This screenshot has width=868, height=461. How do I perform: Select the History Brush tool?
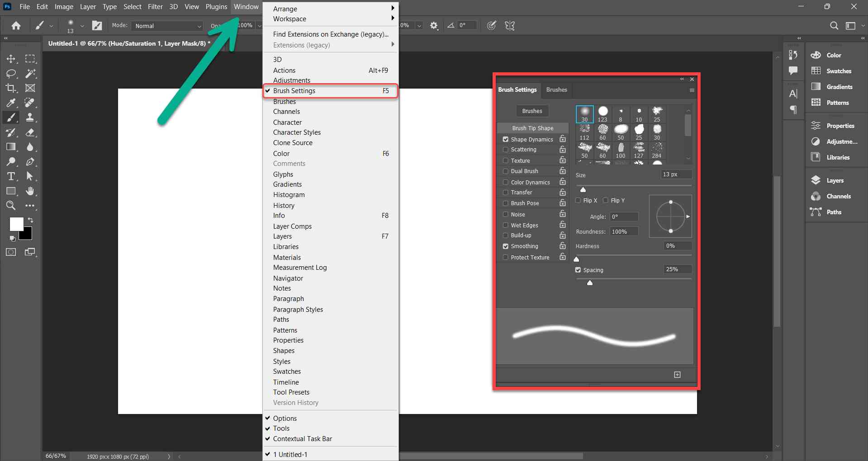pyautogui.click(x=11, y=132)
